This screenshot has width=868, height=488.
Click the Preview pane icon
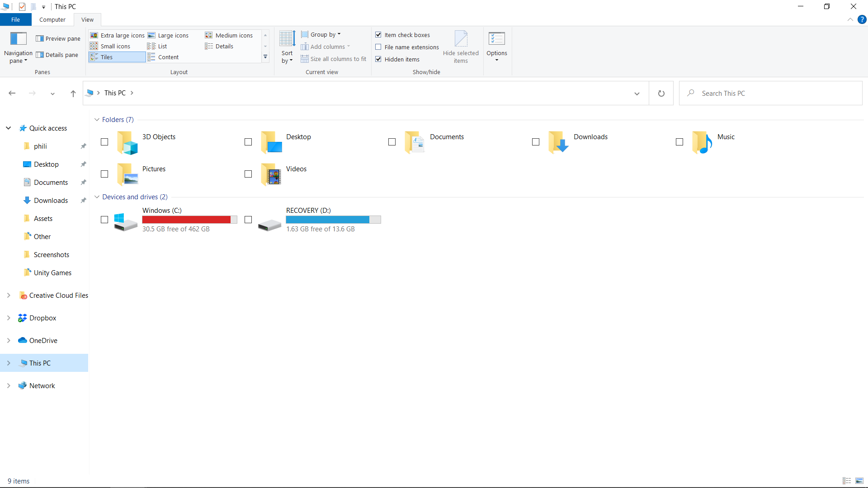tap(40, 39)
